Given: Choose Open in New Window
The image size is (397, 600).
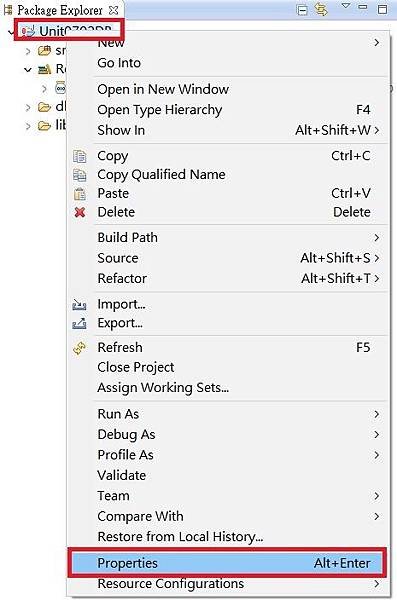Looking at the screenshot, I should pyautogui.click(x=228, y=89).
